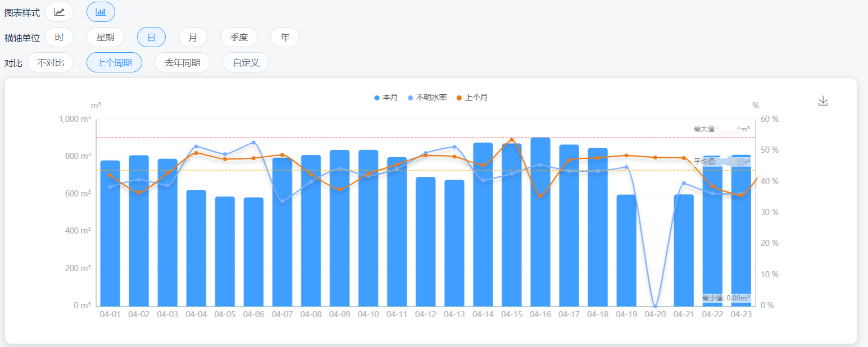Switch axis unit to 年
Screen dimensions: 868x347
[x=285, y=37]
